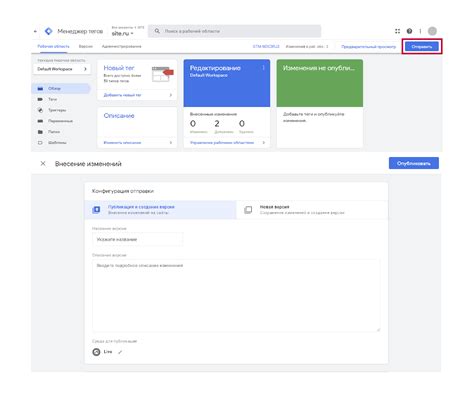Viewport: 474px width, 395px height.
Task: Open Теги in the sidebar
Action: [52, 99]
